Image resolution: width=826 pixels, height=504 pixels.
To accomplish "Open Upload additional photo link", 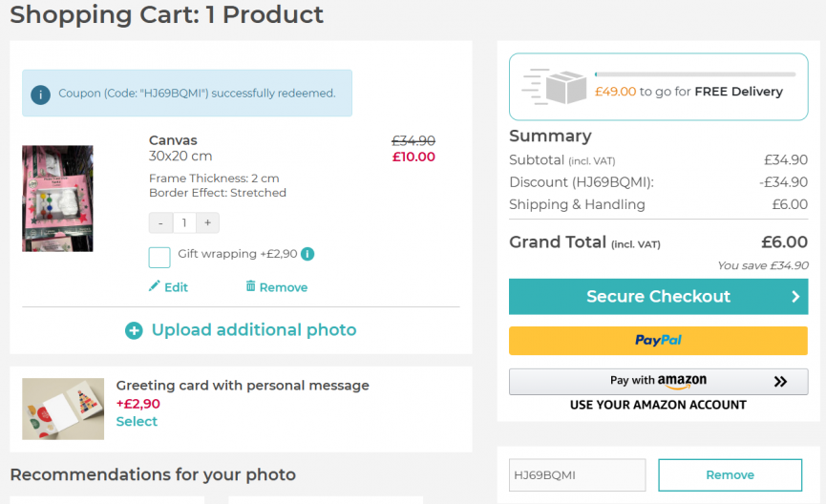I will tap(254, 330).
